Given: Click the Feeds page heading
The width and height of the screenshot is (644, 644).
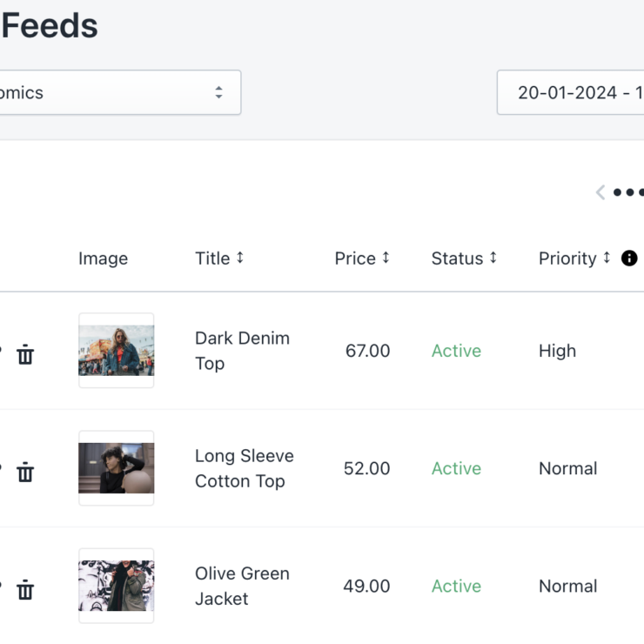Looking at the screenshot, I should 50,25.
